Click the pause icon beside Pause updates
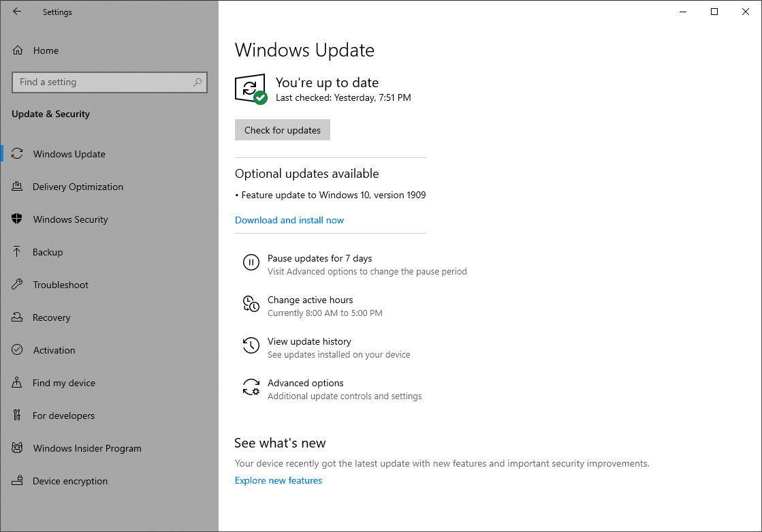Viewport: 762px width, 532px height. pos(251,263)
